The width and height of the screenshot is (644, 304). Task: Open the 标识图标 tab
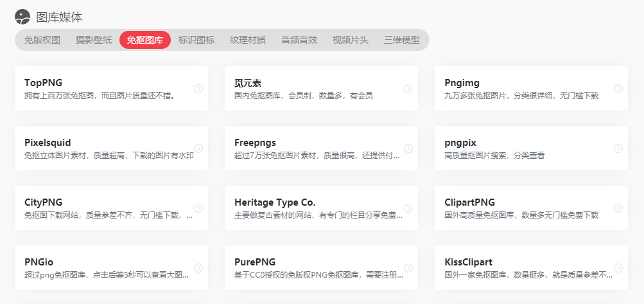tap(196, 40)
